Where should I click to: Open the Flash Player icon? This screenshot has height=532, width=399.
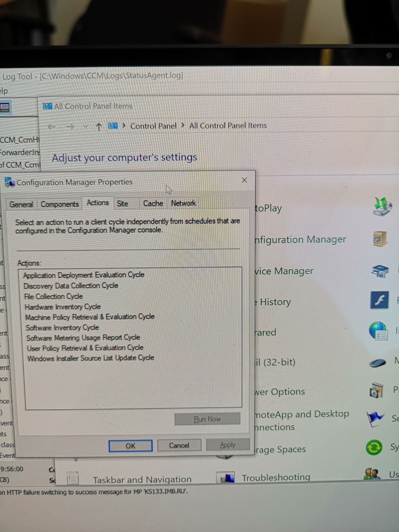379,300
